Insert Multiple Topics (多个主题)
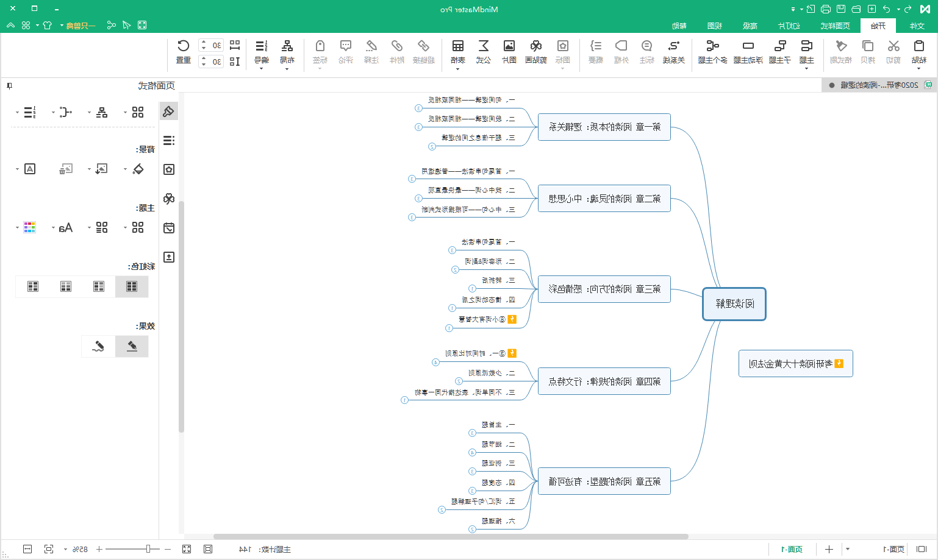Image resolution: width=938 pixels, height=560 pixels. pos(712,46)
